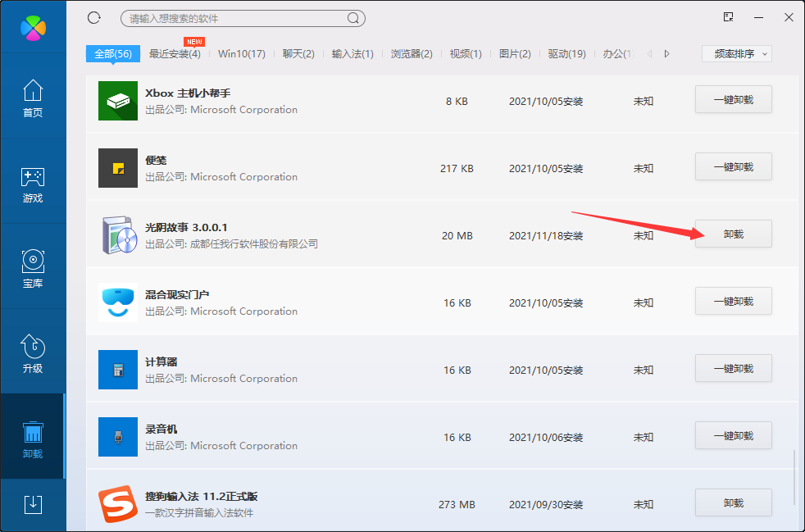The width and height of the screenshot is (805, 532).
Task: Click the title 搜狗输入法 11.2正式版
Action: coord(202,497)
